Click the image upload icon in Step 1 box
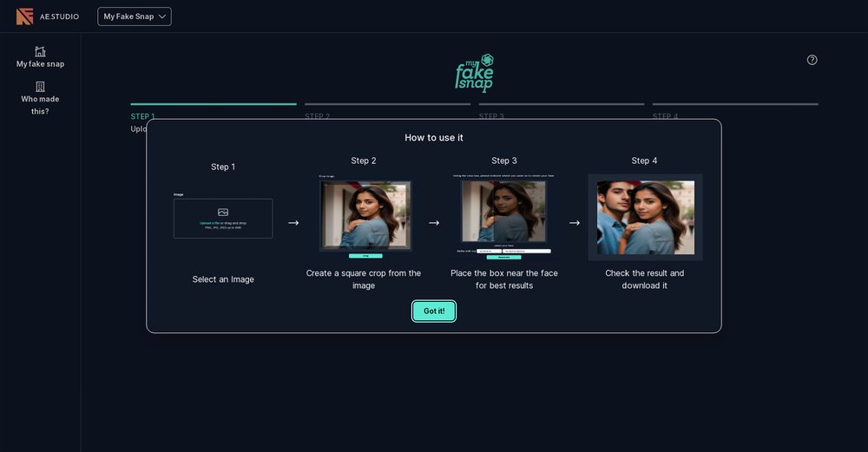The image size is (868, 452). tap(223, 212)
